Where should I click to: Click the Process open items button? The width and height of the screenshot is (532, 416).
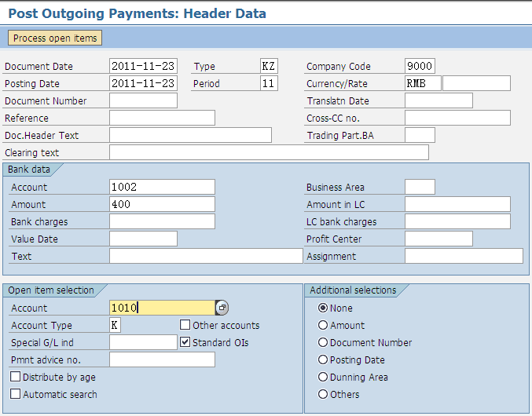55,38
